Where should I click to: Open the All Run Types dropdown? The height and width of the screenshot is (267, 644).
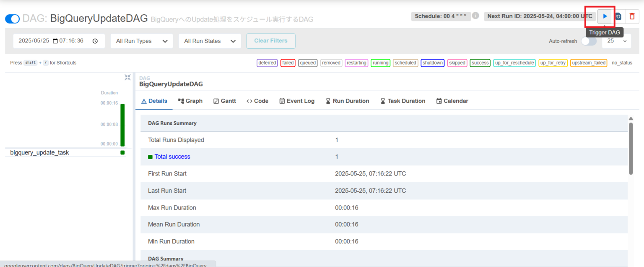click(x=141, y=41)
